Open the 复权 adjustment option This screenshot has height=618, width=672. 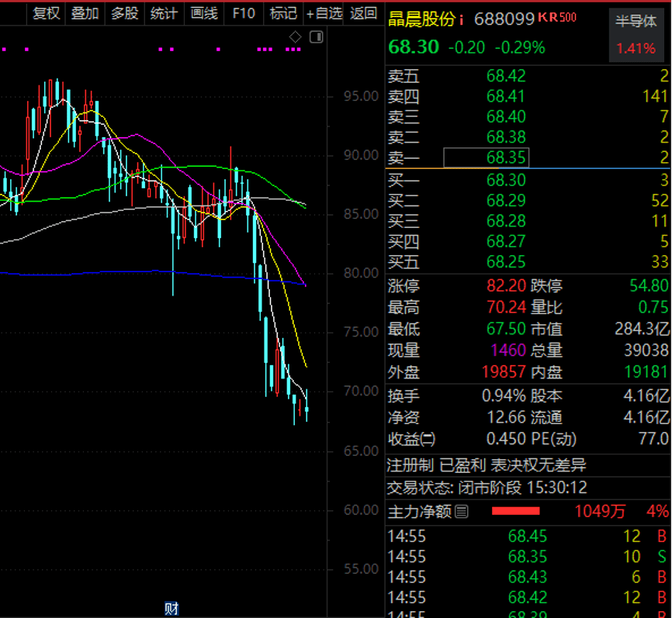point(47,14)
